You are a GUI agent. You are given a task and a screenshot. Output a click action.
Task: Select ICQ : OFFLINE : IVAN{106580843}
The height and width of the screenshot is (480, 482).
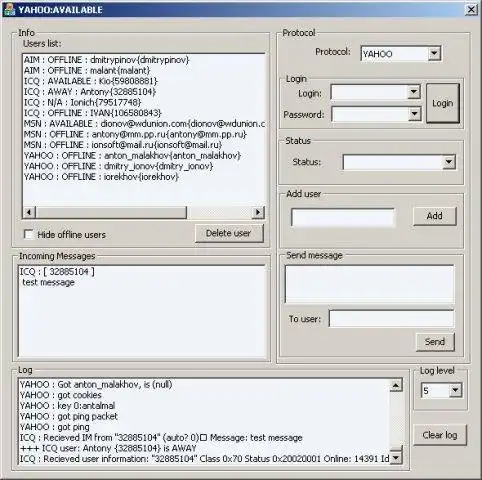tap(92, 113)
